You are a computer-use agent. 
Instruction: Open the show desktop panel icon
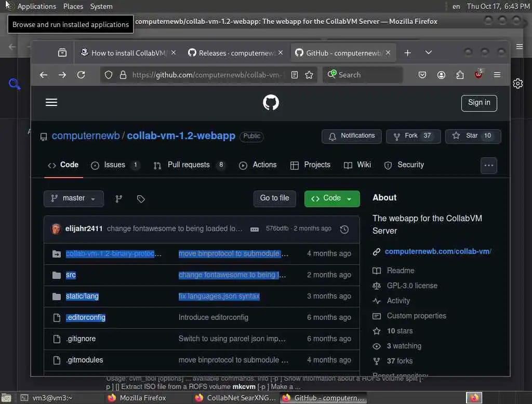(6, 398)
